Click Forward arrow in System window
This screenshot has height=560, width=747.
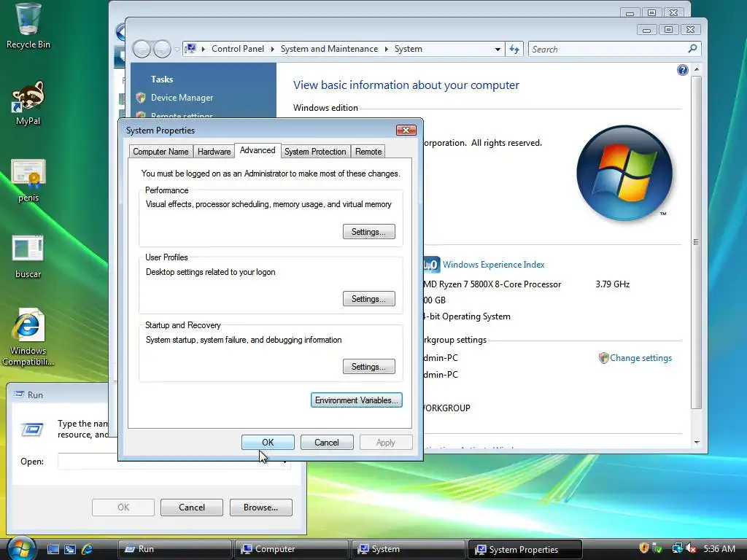[x=162, y=49]
